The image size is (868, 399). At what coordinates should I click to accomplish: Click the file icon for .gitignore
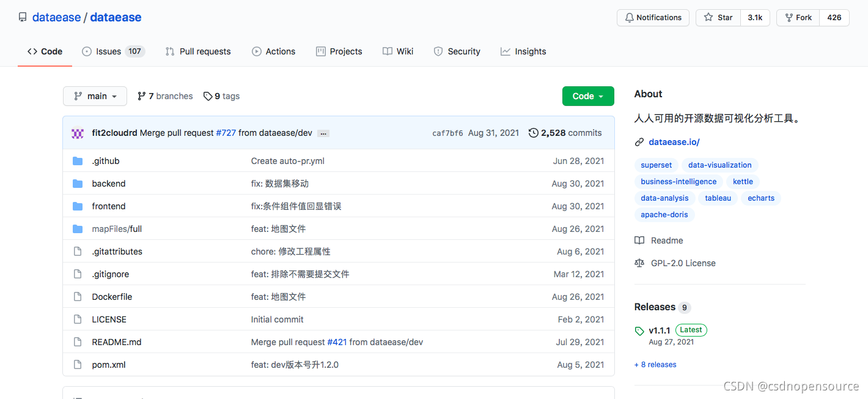(78, 274)
